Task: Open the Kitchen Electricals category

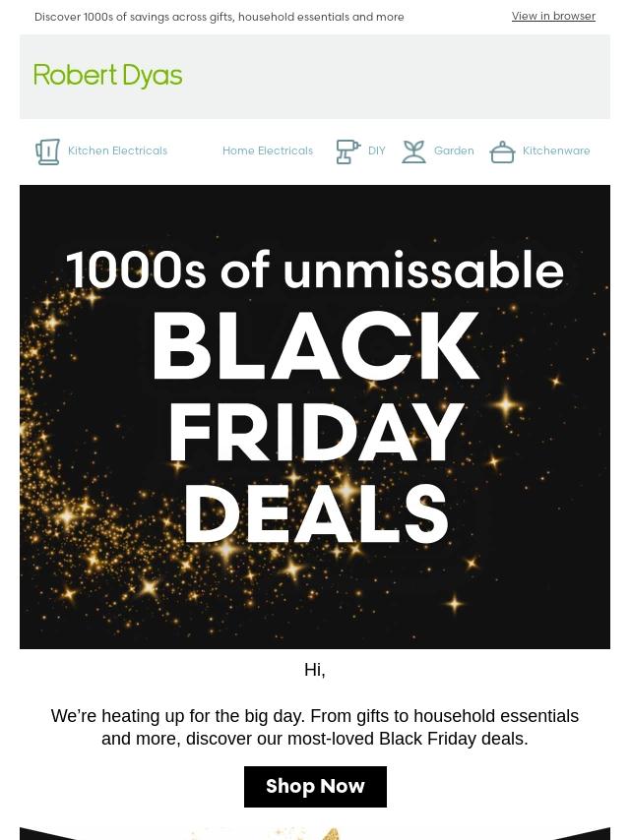Action: (x=117, y=151)
